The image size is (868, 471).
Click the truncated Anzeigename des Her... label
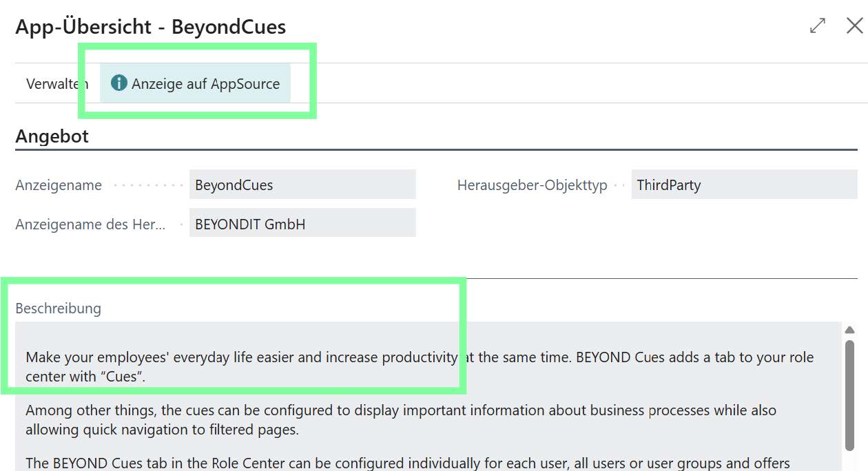click(x=90, y=224)
